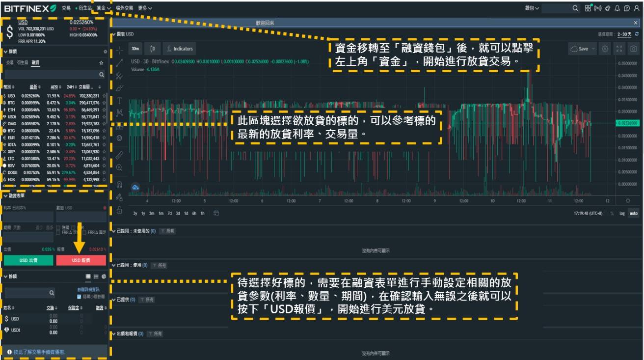The image size is (644, 360).
Task: Select the text annotation tool
Action: click(119, 101)
